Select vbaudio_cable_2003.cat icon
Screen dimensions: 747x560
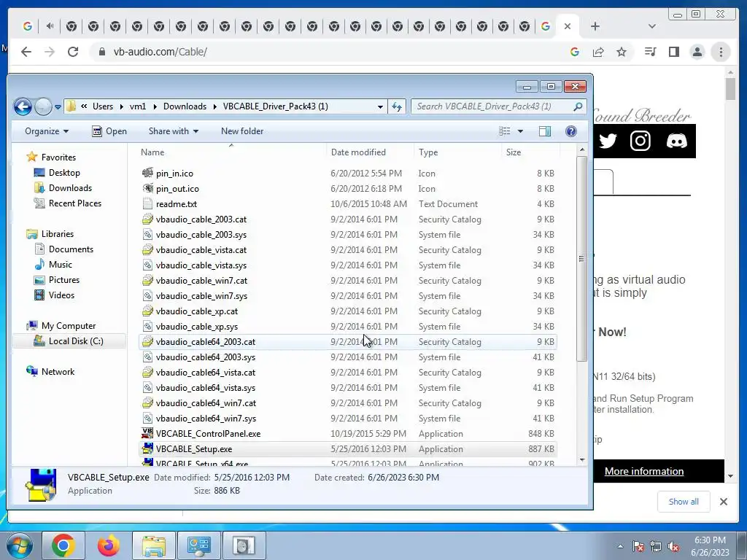coord(147,219)
